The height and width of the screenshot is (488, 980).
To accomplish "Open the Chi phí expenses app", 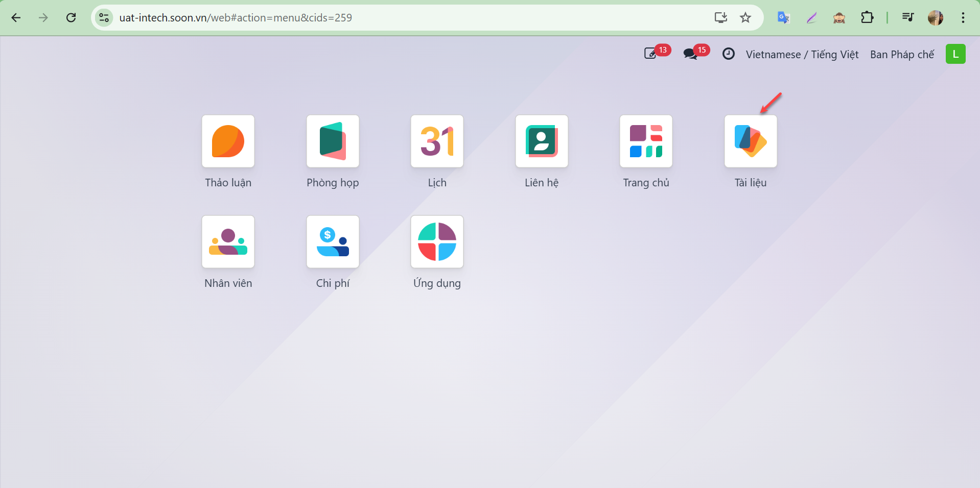I will tap(333, 242).
